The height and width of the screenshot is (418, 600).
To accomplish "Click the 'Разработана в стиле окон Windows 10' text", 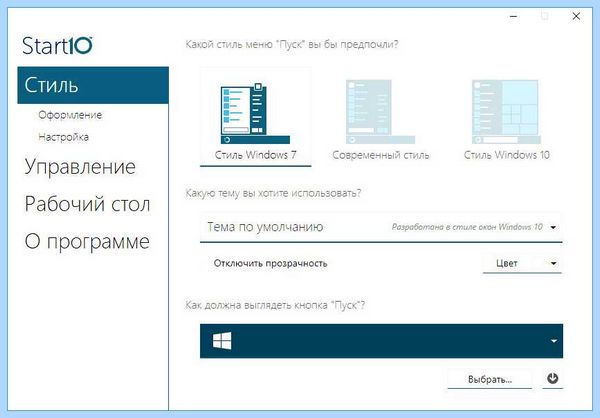I will (467, 227).
